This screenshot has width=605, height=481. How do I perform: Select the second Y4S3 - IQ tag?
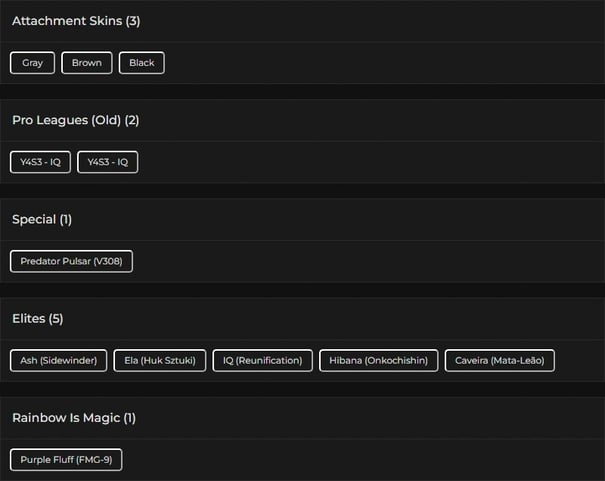108,162
